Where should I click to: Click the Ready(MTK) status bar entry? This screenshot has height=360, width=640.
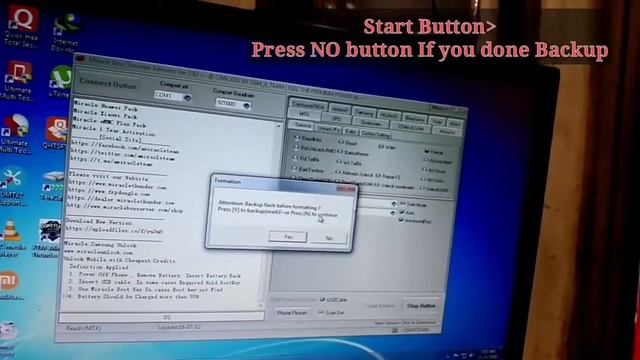click(83, 328)
